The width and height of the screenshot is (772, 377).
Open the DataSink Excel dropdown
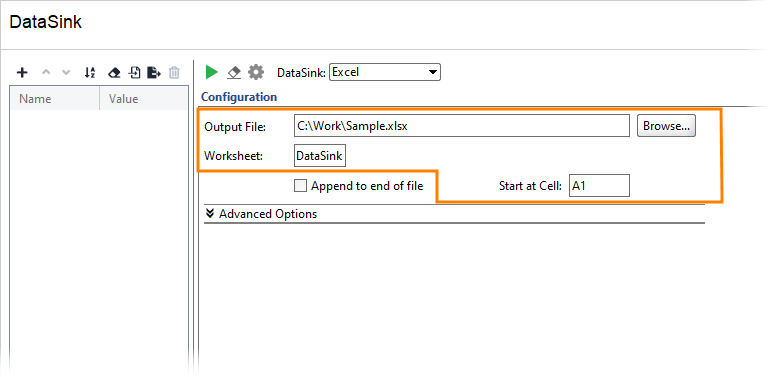(385, 72)
